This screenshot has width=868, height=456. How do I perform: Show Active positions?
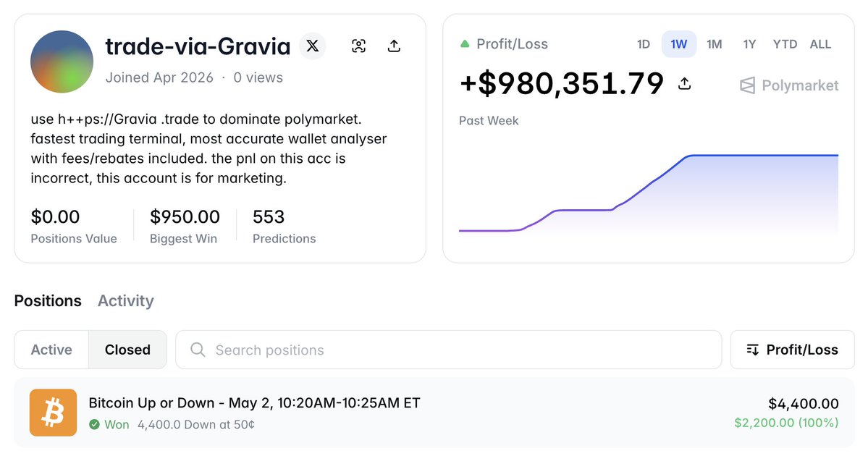51,350
